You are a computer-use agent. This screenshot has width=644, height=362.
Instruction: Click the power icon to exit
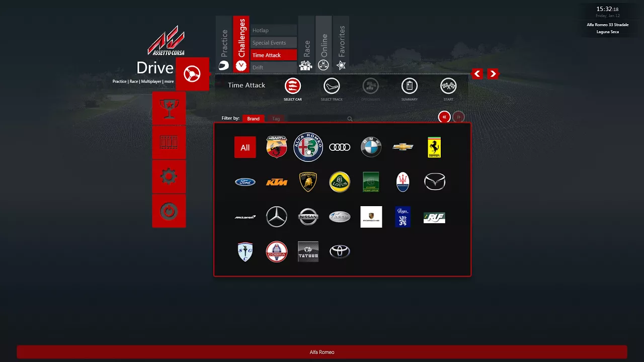(169, 211)
